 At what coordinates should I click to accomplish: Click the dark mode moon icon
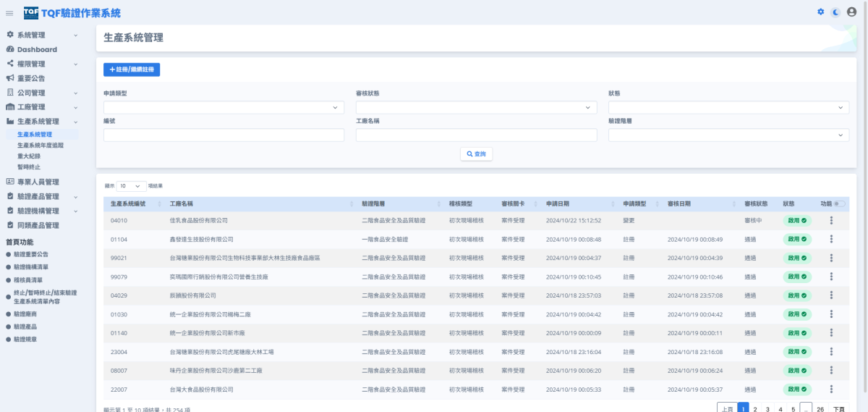[835, 12]
